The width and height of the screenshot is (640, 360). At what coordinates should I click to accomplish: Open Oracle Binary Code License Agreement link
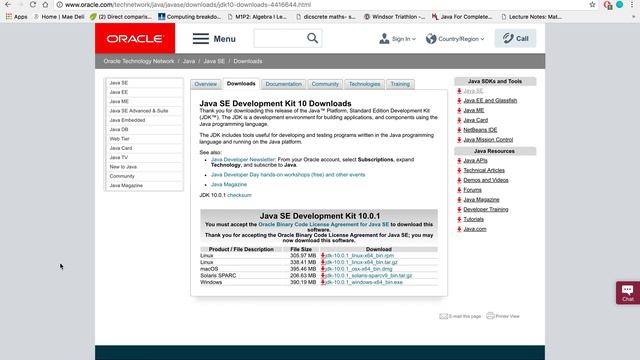click(324, 224)
